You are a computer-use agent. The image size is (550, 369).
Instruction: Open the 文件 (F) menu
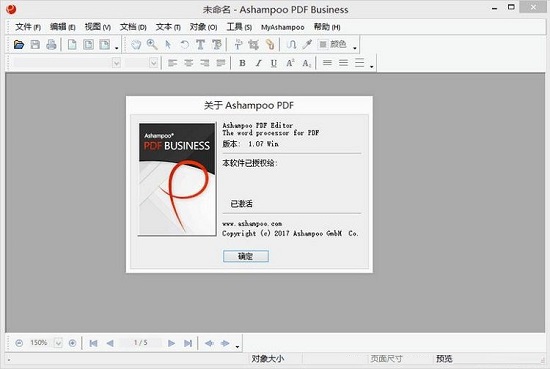(x=28, y=27)
